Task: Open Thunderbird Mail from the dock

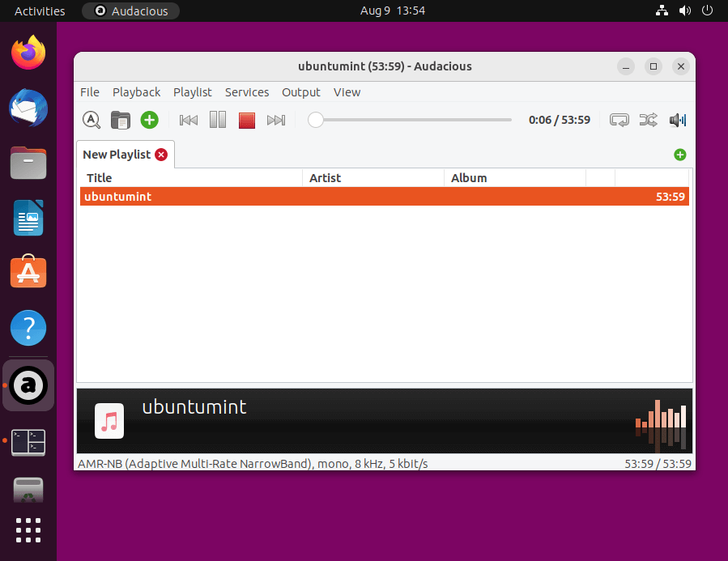Action: pyautogui.click(x=28, y=108)
